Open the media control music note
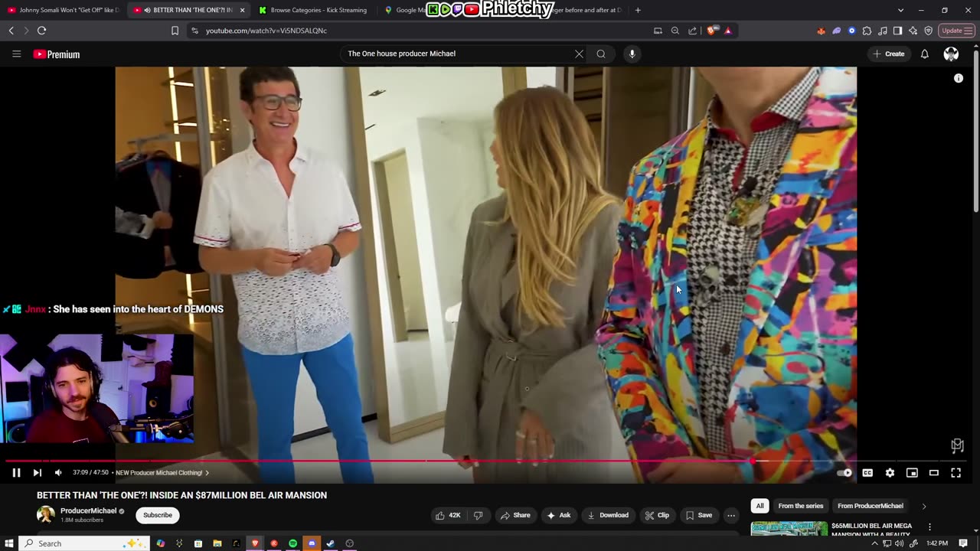 pyautogui.click(x=883, y=31)
